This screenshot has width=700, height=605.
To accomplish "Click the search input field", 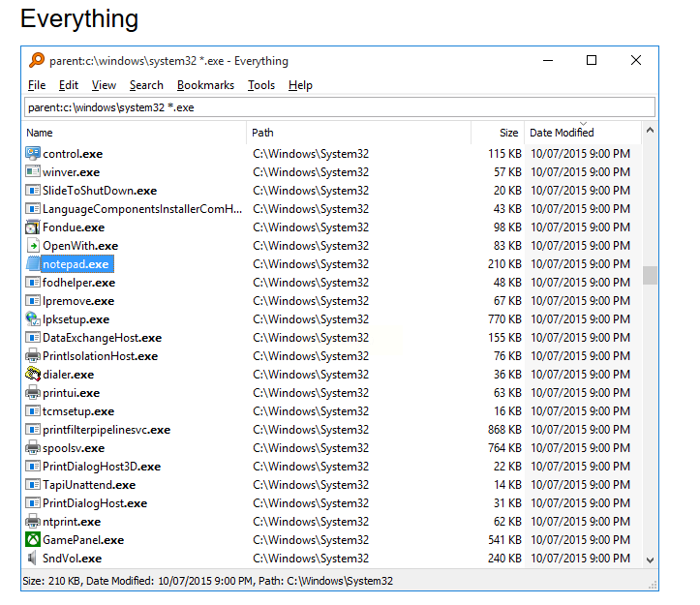I will click(x=339, y=107).
